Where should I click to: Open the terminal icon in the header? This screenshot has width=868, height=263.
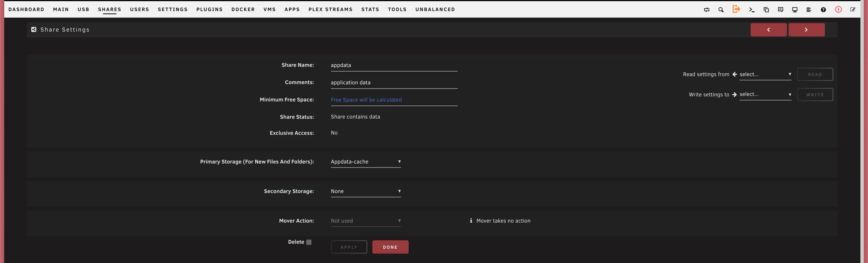(x=752, y=10)
